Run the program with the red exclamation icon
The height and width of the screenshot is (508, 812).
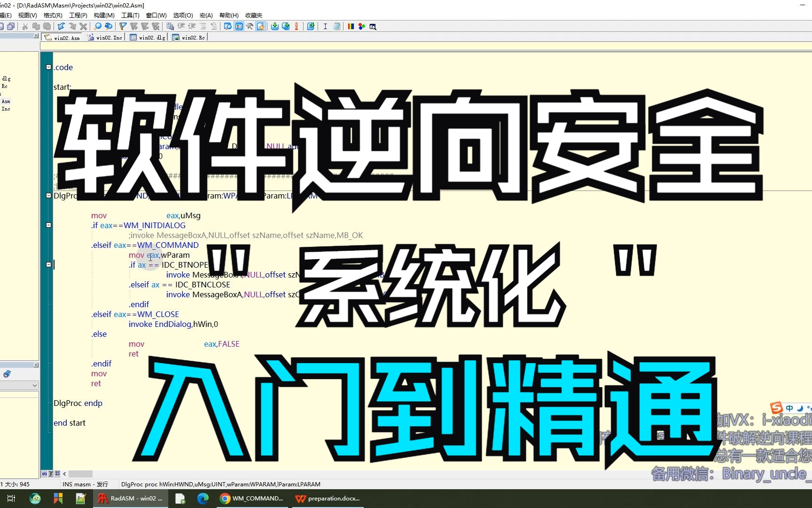click(x=297, y=26)
